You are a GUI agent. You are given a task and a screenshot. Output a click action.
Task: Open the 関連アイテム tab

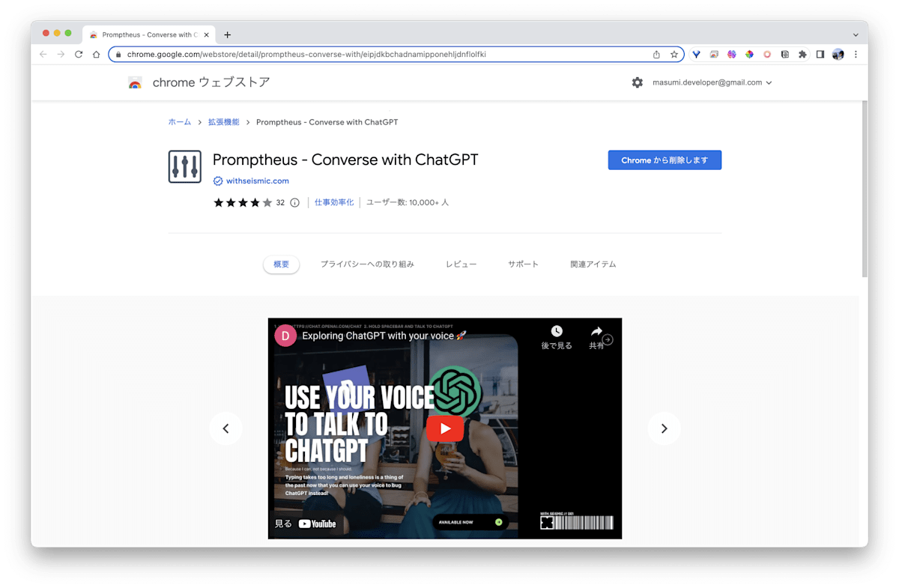point(593,264)
